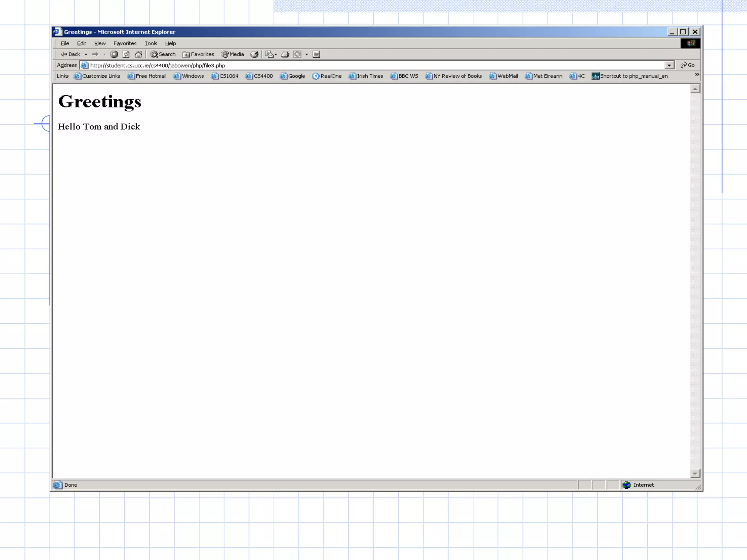
Task: Open the Met Eireann bookmark
Action: coord(543,76)
